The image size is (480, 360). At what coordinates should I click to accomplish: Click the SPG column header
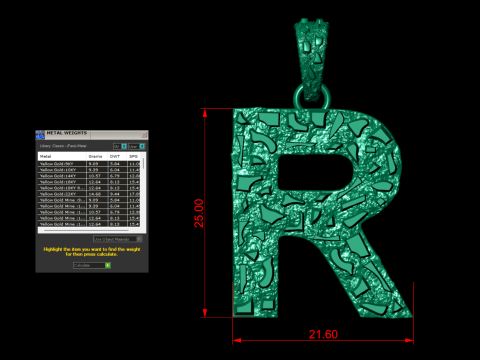[134, 156]
